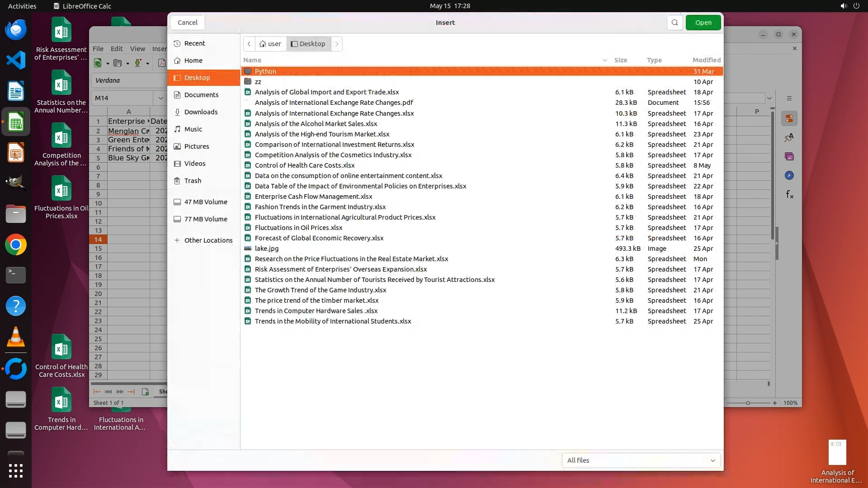Screen dimensions: 868x488
Task: Open the View menu in Calc
Action: [137, 49]
